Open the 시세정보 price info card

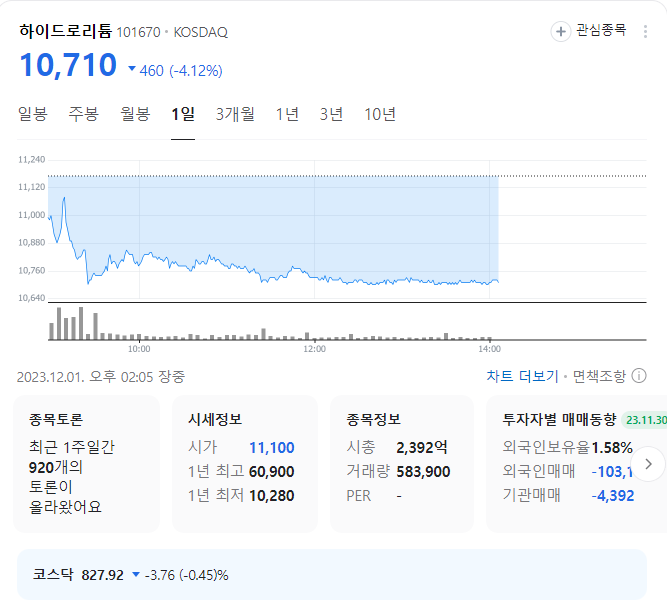[245, 464]
